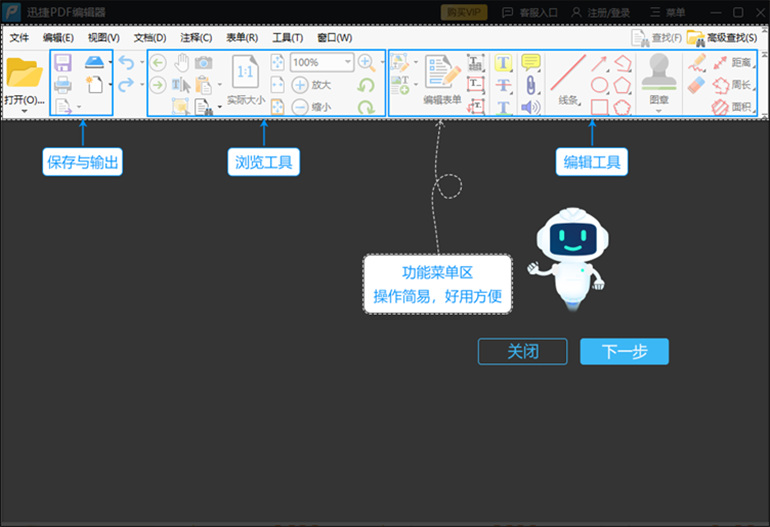Open the 客服入口 link
The width and height of the screenshot is (770, 527).
click(530, 12)
